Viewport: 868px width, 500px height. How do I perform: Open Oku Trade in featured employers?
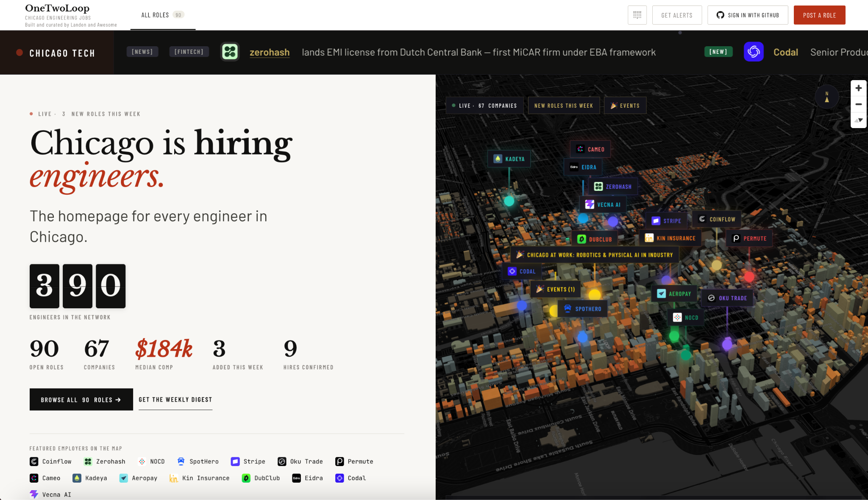[300, 461]
